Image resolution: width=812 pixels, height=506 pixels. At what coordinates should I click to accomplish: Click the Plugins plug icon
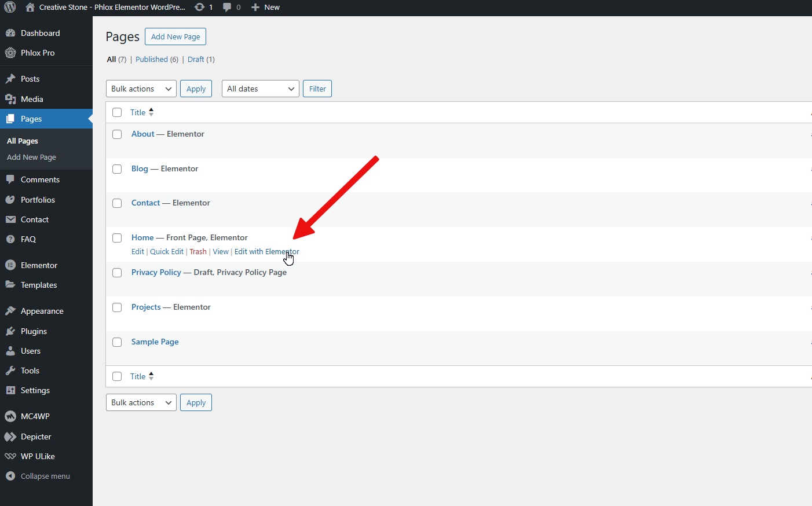(x=10, y=331)
